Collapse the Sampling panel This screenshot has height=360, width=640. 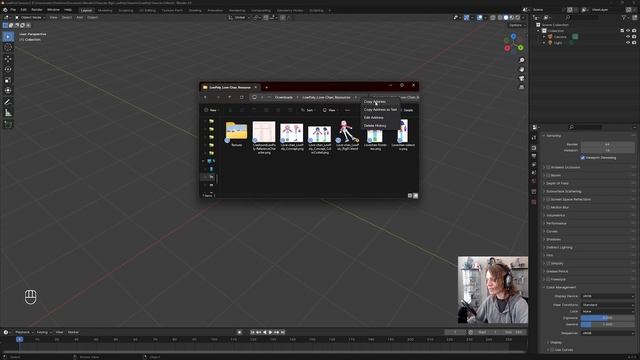[553, 136]
